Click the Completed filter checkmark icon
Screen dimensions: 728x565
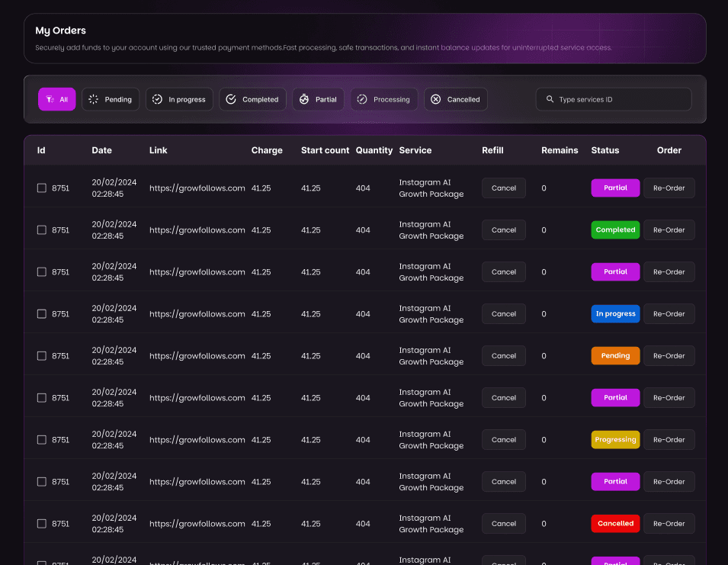click(231, 99)
